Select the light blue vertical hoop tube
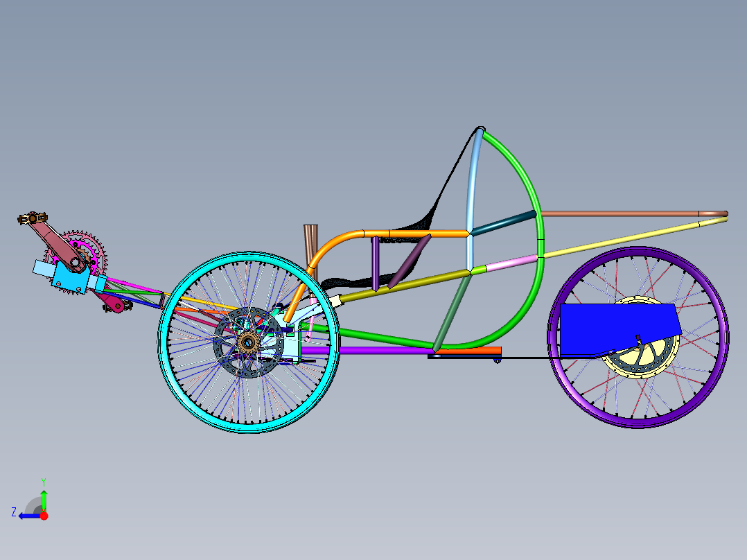Image resolution: width=747 pixels, height=560 pixels. click(472, 200)
